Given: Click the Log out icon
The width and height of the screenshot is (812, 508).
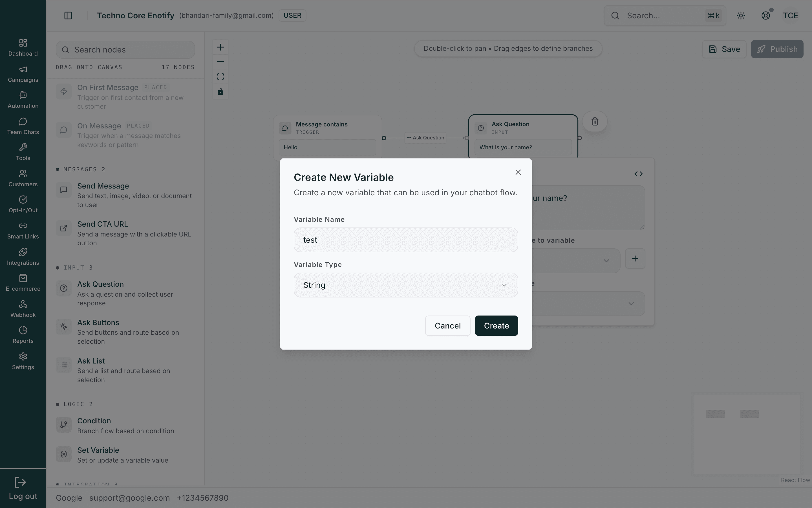Looking at the screenshot, I should (20, 483).
